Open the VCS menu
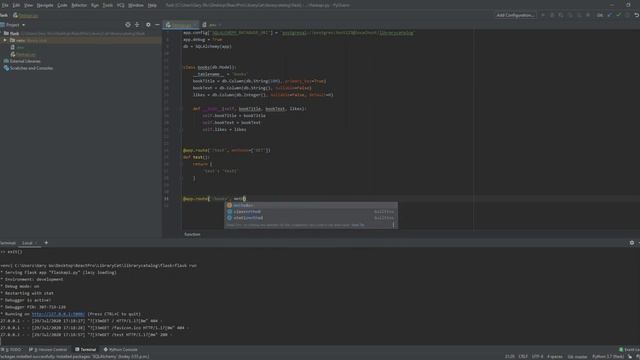This screenshot has height=360, width=640. coord(121,5)
